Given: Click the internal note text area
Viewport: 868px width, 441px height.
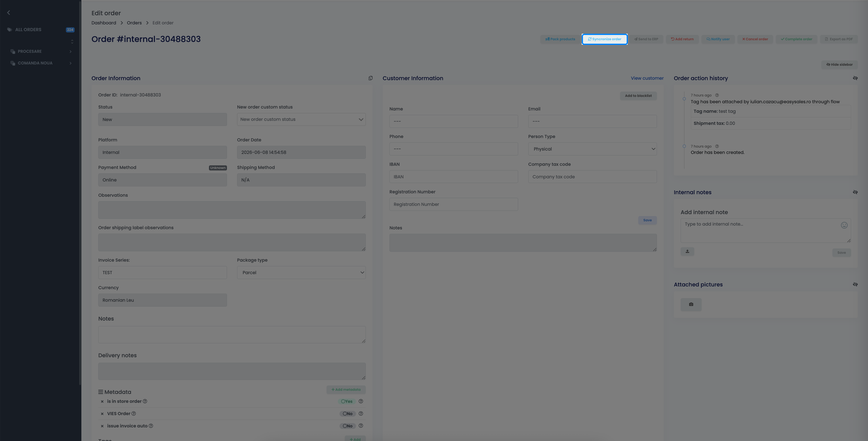Looking at the screenshot, I should pos(766,231).
